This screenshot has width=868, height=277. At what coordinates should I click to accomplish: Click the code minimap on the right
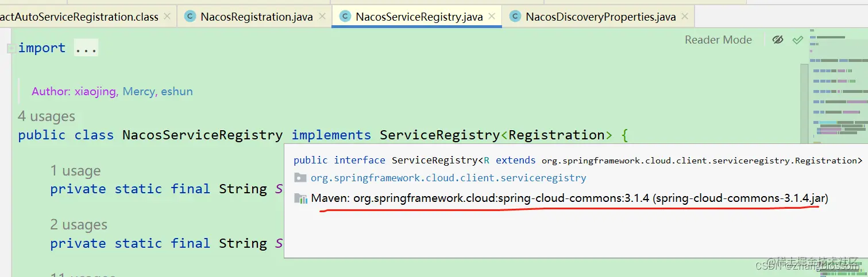pos(839,86)
